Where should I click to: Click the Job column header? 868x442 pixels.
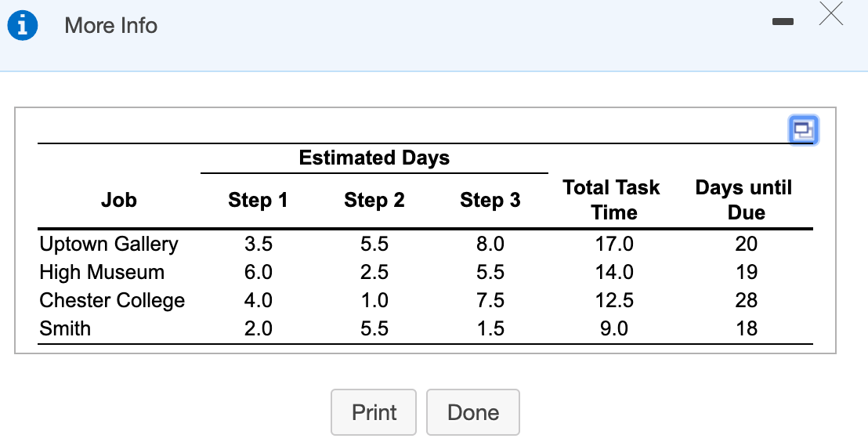pyautogui.click(x=119, y=200)
